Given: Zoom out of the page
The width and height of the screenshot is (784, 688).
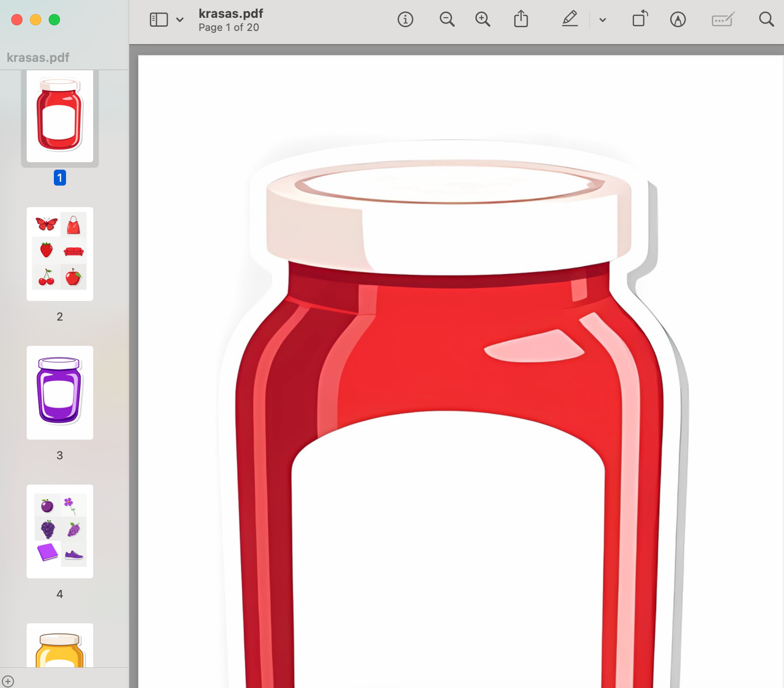Looking at the screenshot, I should 447,20.
